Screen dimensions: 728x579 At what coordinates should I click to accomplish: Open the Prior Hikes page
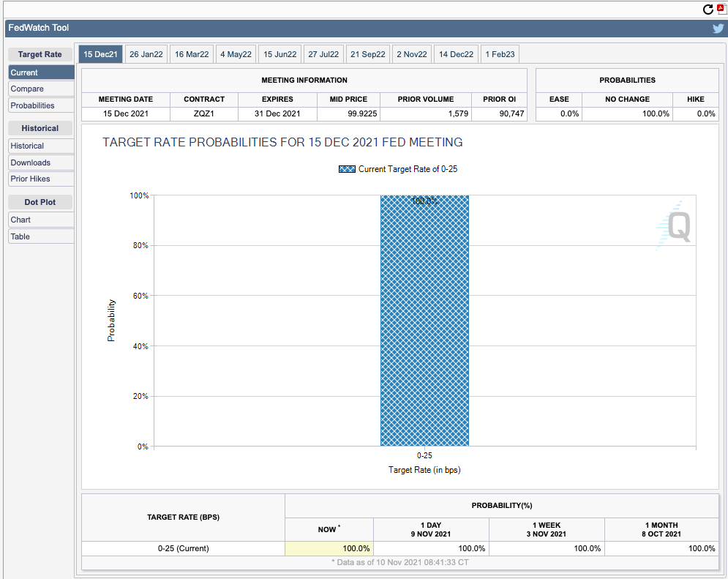(41, 179)
